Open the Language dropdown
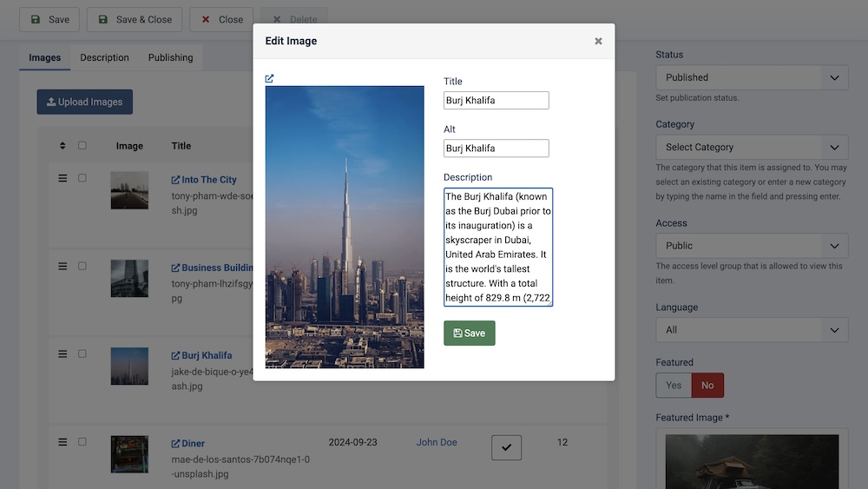This screenshot has width=868, height=489. click(x=752, y=329)
